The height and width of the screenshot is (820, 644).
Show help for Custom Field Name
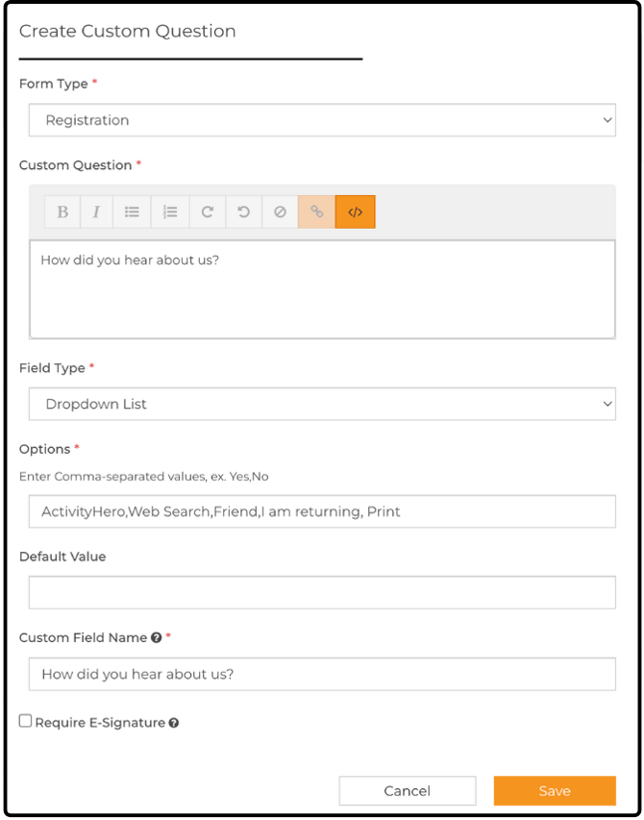pos(156,638)
